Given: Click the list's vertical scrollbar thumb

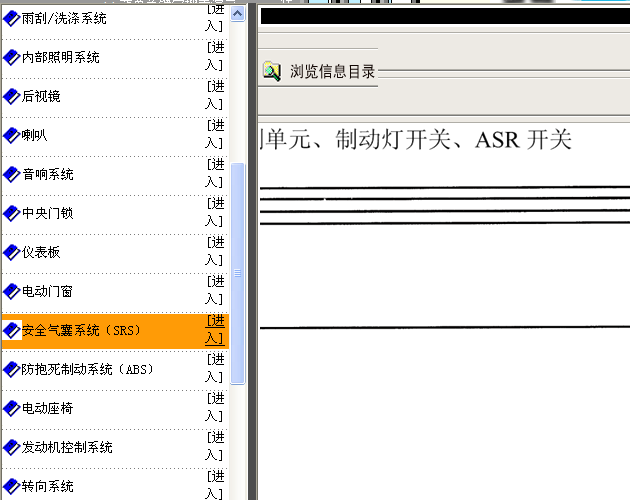Looking at the screenshot, I should point(237,274).
